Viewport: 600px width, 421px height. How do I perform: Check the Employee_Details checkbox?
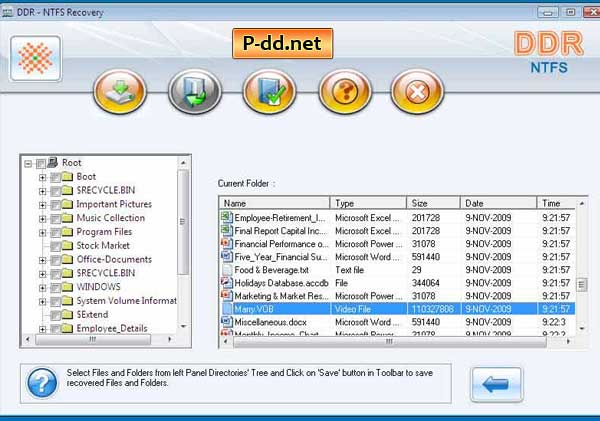pyautogui.click(x=55, y=329)
